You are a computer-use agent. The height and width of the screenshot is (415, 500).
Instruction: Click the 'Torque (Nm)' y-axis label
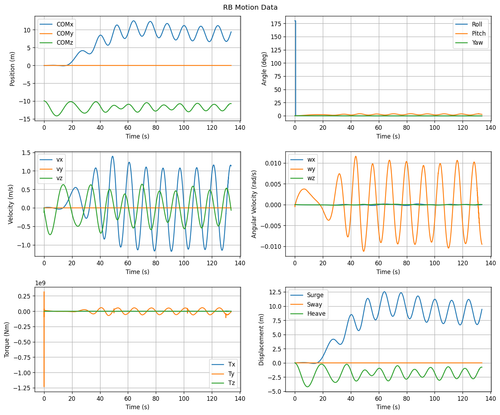click(x=7, y=340)
